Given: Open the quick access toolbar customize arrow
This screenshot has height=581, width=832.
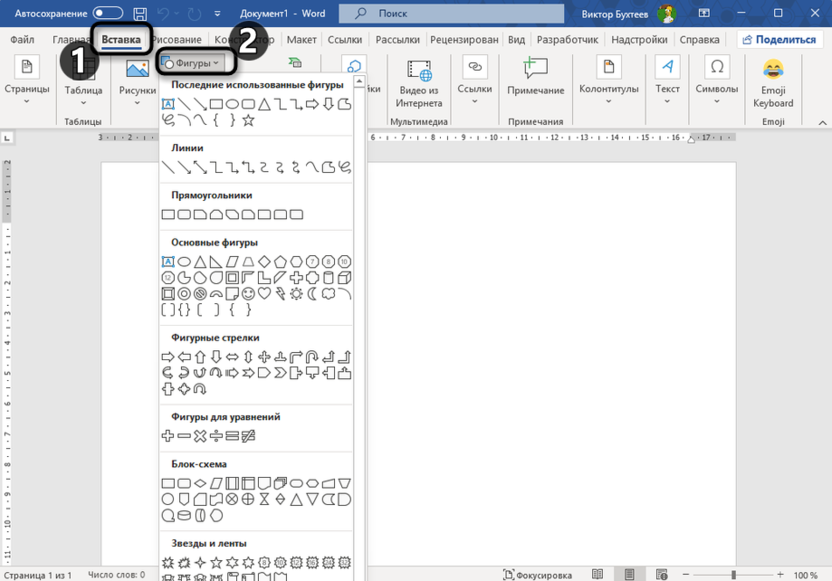Looking at the screenshot, I should click(218, 14).
